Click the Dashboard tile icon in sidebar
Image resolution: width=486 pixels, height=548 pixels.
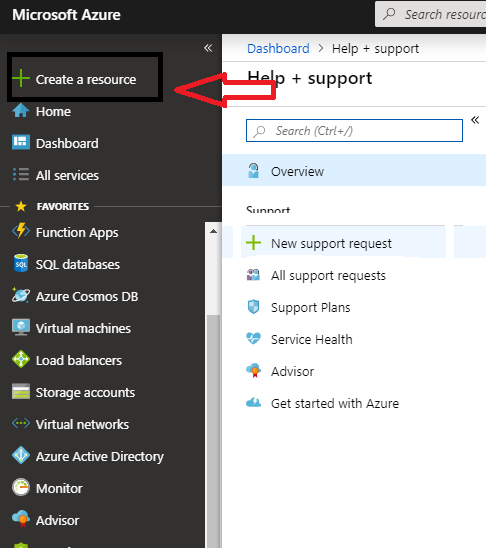21,143
